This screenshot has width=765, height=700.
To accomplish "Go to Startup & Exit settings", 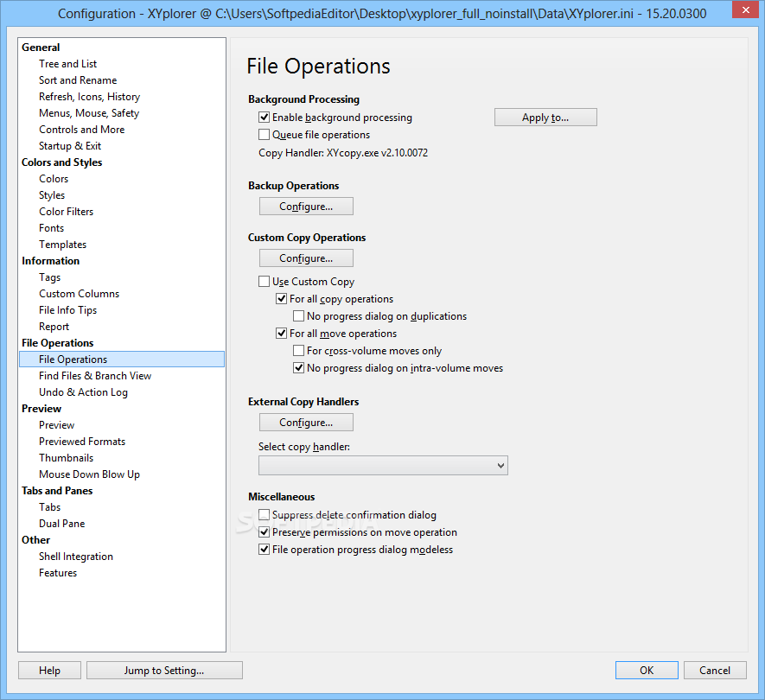I will [x=70, y=146].
